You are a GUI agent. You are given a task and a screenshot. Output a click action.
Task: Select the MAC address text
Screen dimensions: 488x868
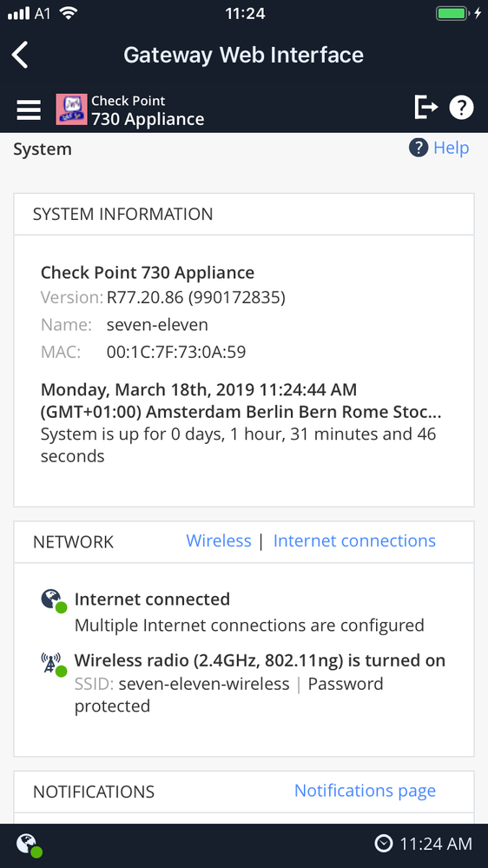(x=176, y=352)
